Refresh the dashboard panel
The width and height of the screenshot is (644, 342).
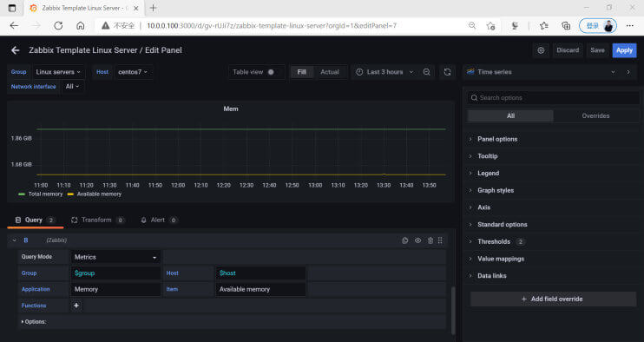pos(447,72)
